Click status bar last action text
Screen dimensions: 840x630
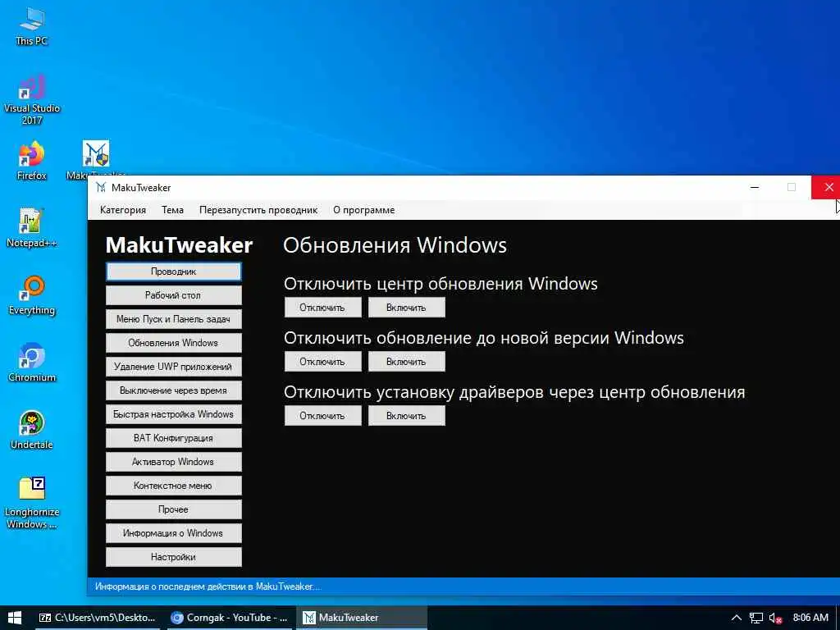208,587
